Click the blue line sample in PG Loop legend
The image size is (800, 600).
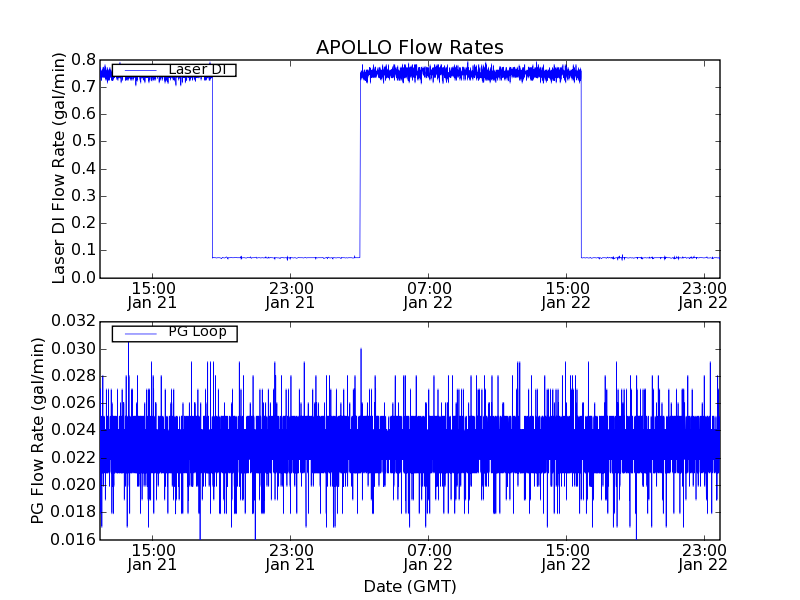click(139, 333)
